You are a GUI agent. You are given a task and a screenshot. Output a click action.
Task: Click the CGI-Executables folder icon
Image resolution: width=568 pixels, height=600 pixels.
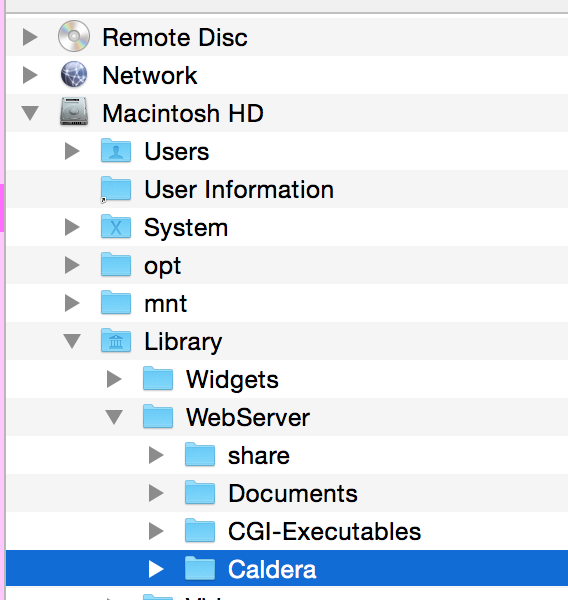200,531
